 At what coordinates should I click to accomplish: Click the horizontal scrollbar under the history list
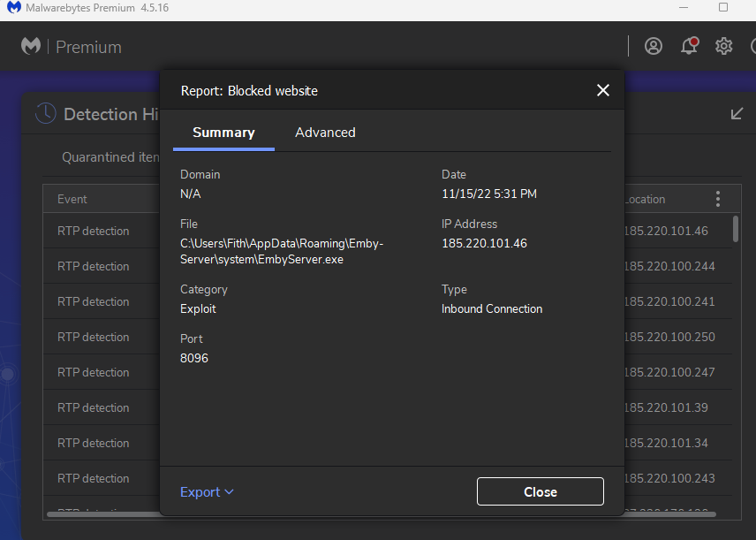point(381,514)
